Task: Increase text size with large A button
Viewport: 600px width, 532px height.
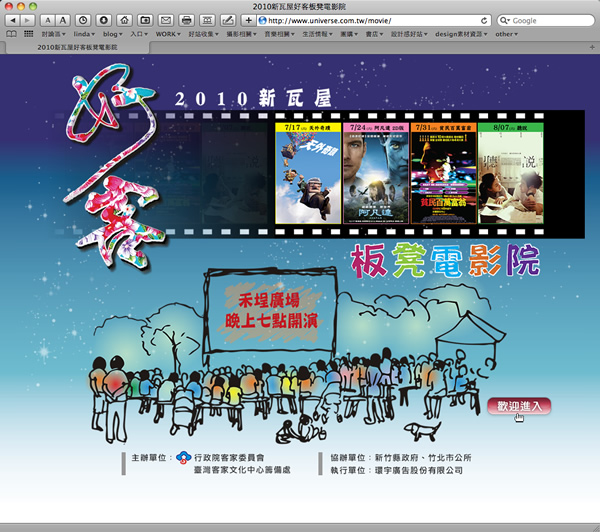Action: tap(63, 20)
